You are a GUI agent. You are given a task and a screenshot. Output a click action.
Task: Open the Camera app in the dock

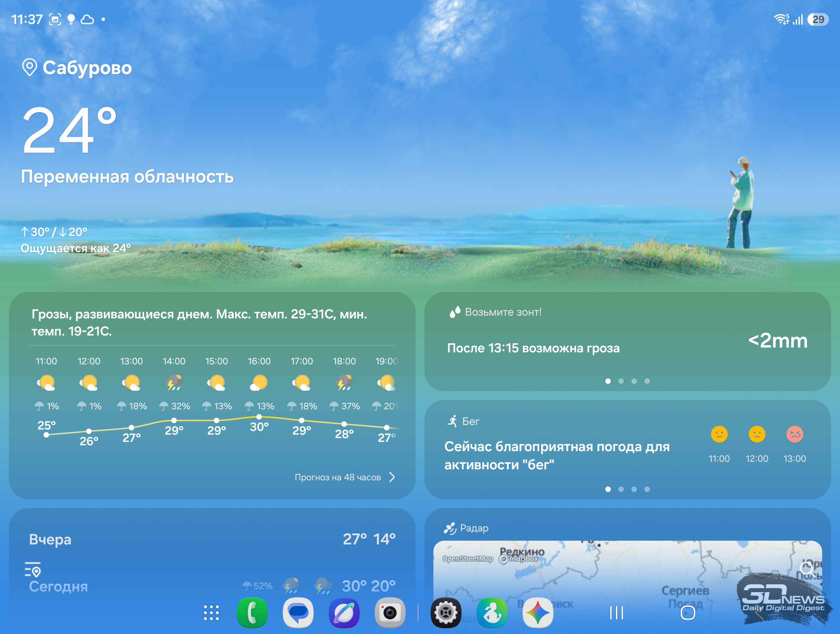390,613
